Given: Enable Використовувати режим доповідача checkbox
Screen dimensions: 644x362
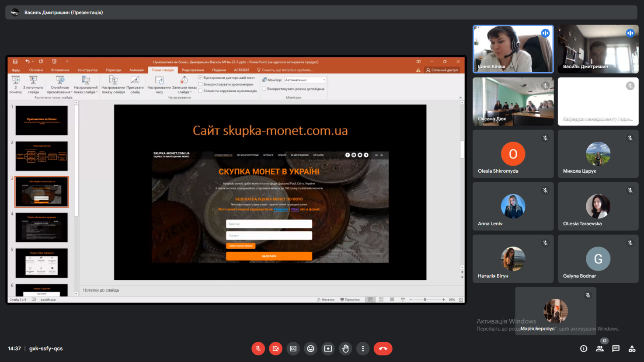Looking at the screenshot, I should click(x=264, y=89).
